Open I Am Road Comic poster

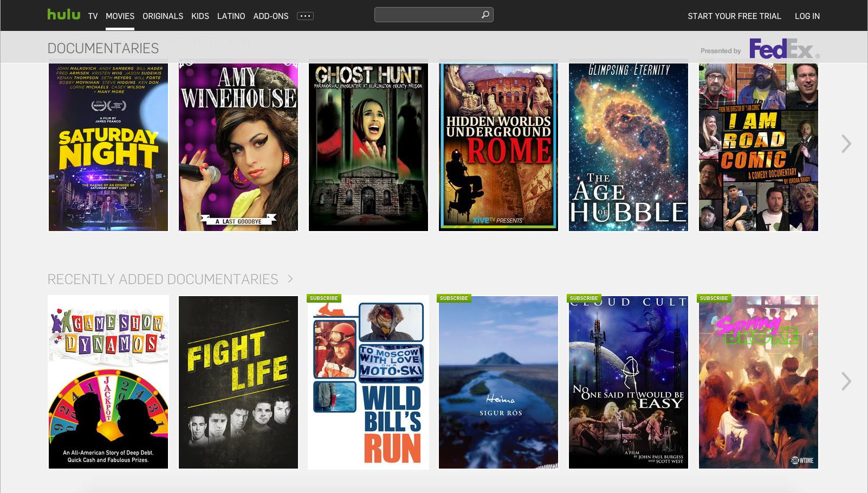(759, 147)
